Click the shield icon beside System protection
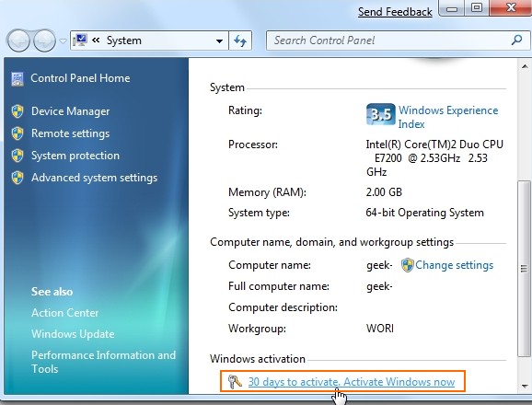The width and height of the screenshot is (532, 405). coord(17,156)
